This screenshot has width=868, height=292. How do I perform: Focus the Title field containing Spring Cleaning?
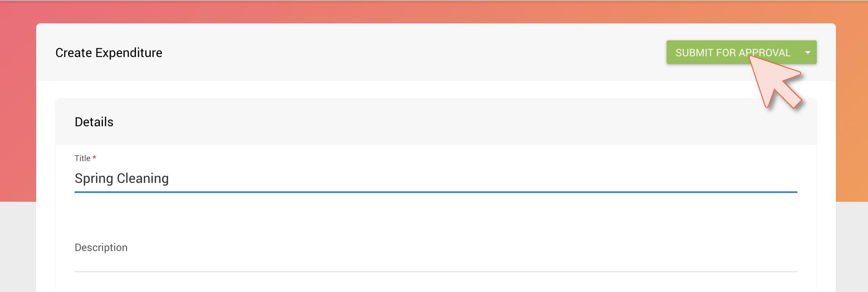click(x=436, y=178)
